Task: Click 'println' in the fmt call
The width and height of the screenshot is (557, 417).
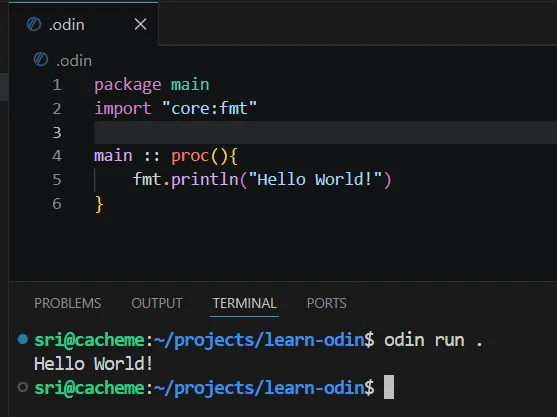Action: (x=205, y=180)
